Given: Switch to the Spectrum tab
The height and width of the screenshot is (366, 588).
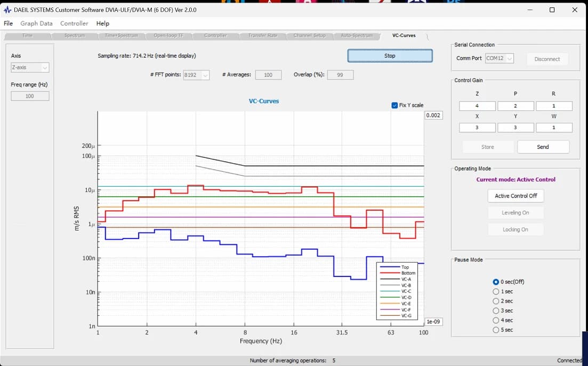Looking at the screenshot, I should pyautogui.click(x=75, y=36).
